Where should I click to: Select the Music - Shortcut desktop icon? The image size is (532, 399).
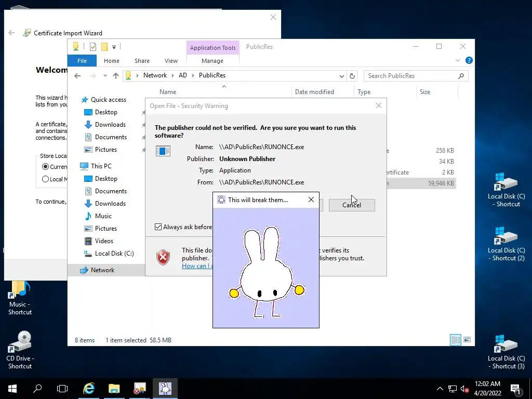click(20, 299)
